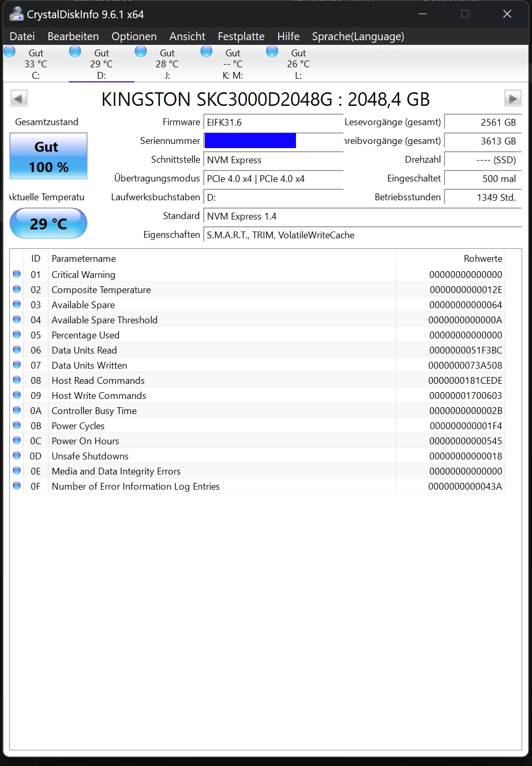Click the hidden Seriennummer field
532x766 pixels.
(x=273, y=141)
